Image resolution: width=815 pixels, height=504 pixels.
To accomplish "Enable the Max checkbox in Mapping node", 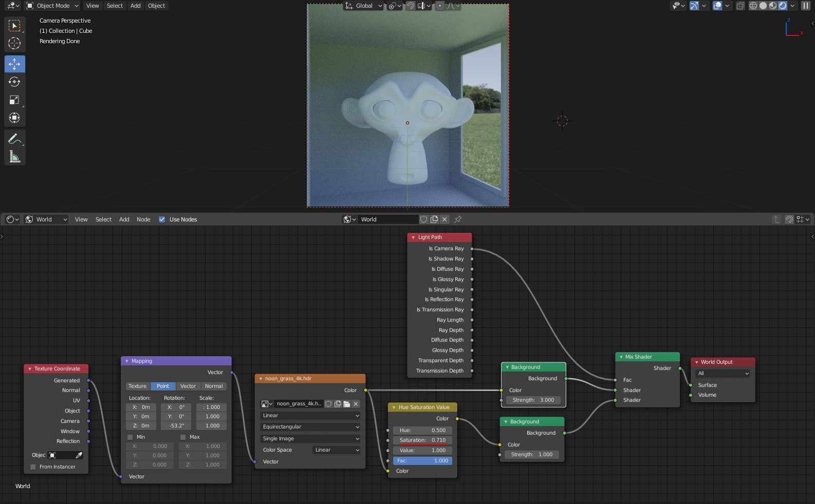I will [183, 437].
